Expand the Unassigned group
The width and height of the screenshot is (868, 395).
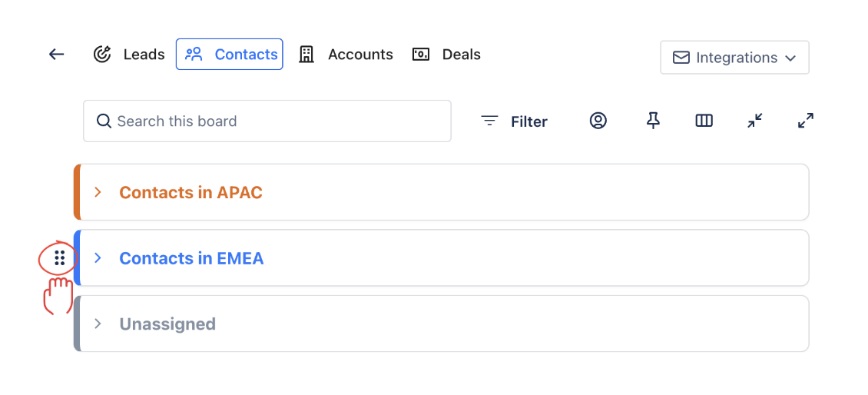click(x=98, y=324)
